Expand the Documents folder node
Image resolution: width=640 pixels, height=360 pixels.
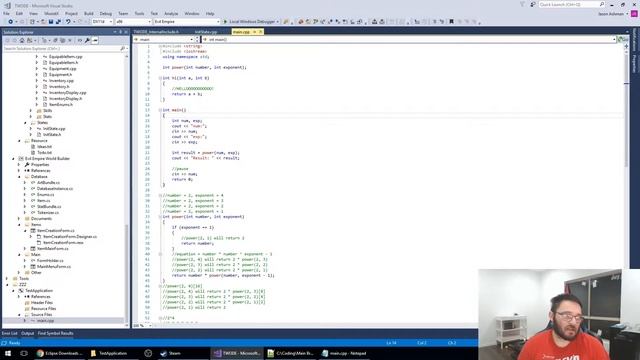click(x=19, y=219)
